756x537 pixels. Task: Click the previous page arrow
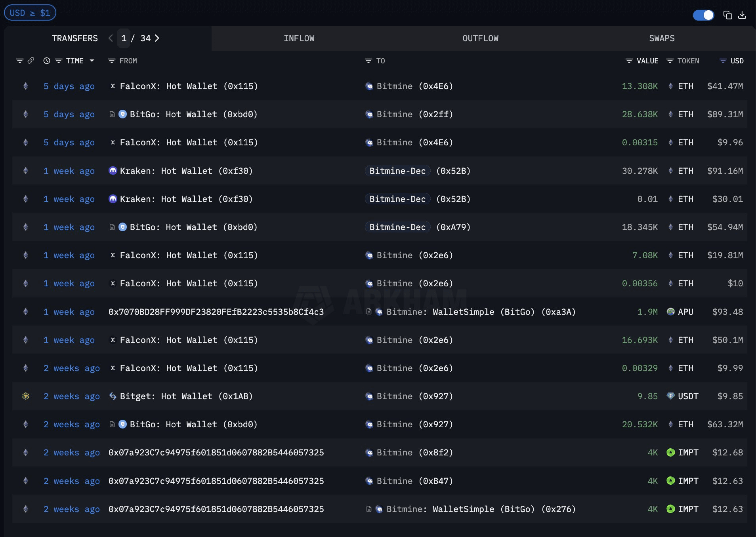pos(111,38)
